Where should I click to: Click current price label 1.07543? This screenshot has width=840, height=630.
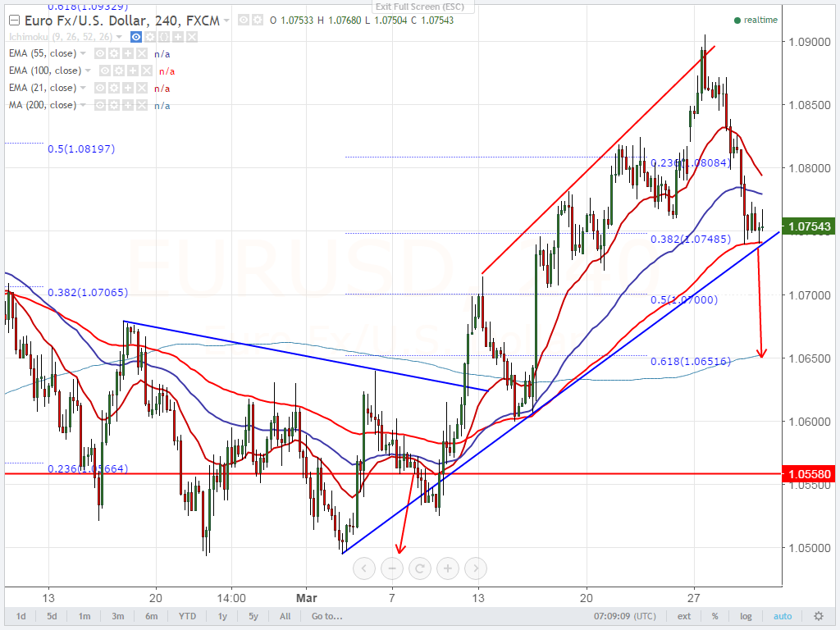click(x=809, y=226)
